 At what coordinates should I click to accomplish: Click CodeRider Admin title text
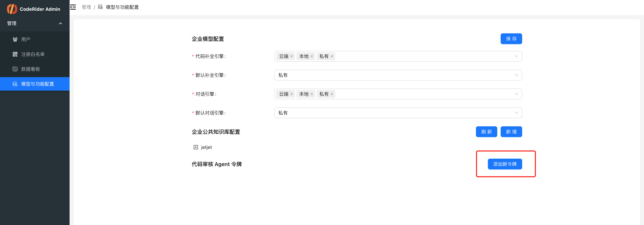[40, 9]
